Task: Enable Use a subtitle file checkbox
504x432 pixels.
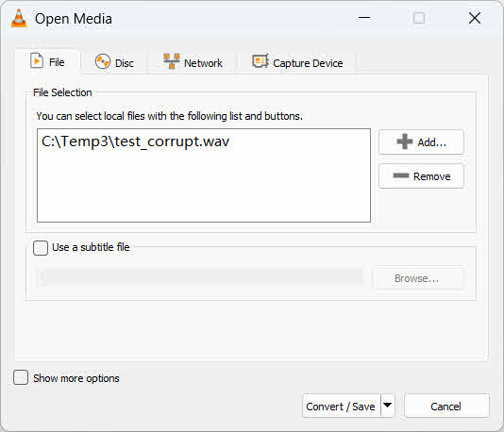Action: pos(41,248)
